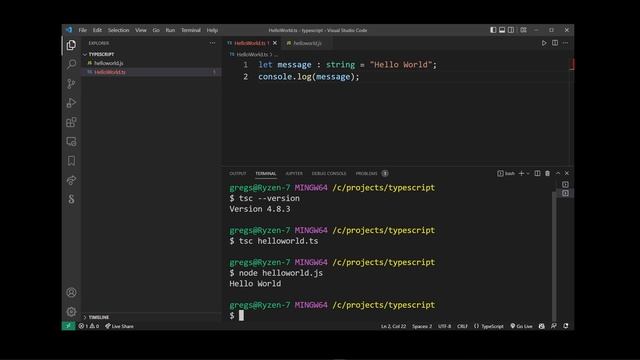
Task: Open the Explorer view in activity bar
Action: click(71, 45)
